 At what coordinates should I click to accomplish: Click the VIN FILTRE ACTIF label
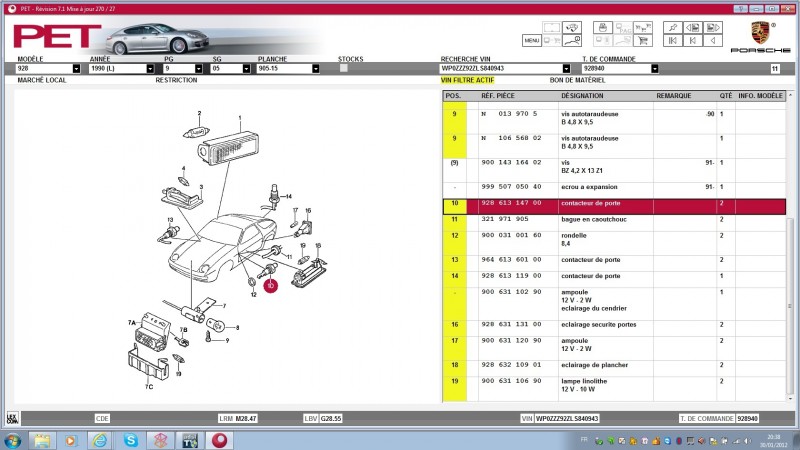tap(467, 80)
